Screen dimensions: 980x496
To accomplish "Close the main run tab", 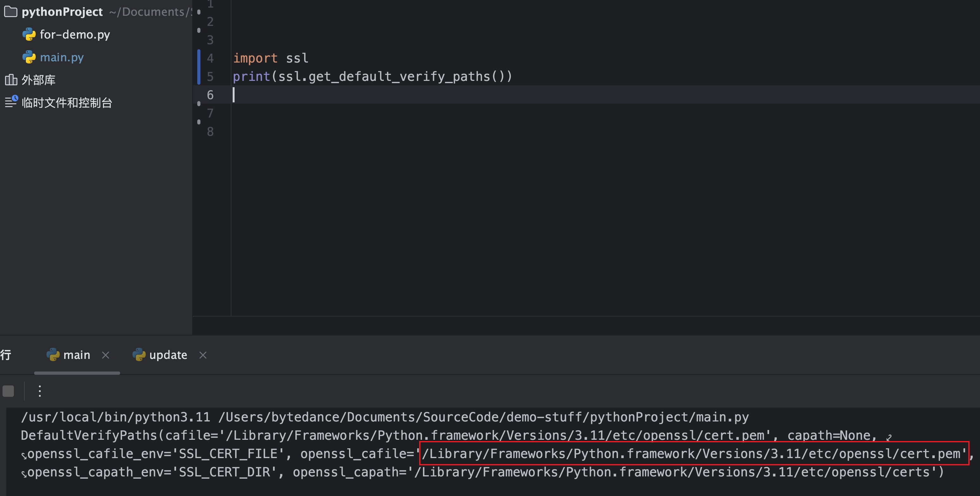I will pyautogui.click(x=106, y=354).
